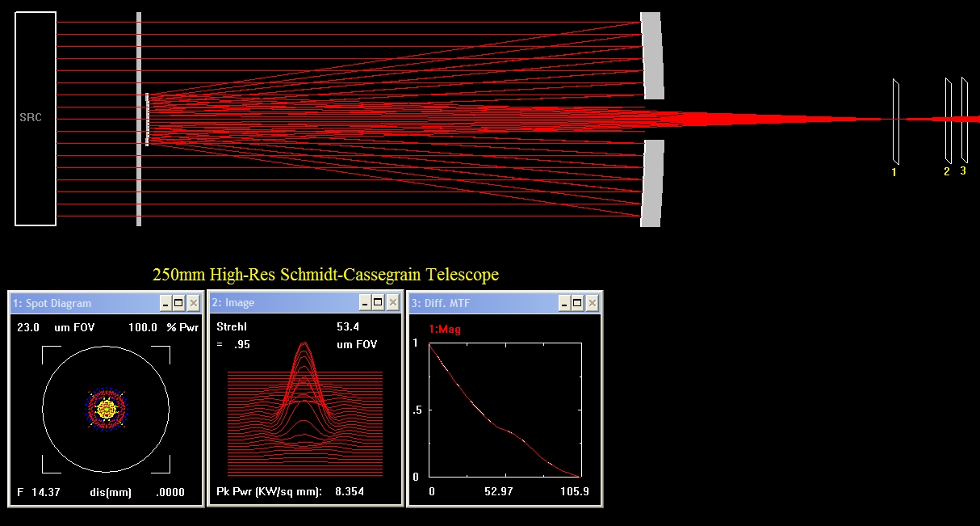Click the "dis(mm)" label
The image size is (980, 526).
tap(109, 492)
